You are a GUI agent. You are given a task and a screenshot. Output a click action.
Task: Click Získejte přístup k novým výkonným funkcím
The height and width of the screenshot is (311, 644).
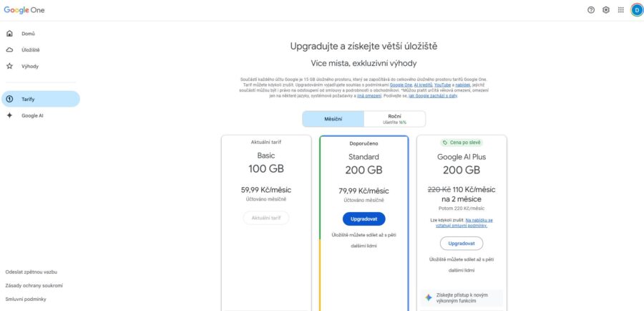[x=462, y=298]
